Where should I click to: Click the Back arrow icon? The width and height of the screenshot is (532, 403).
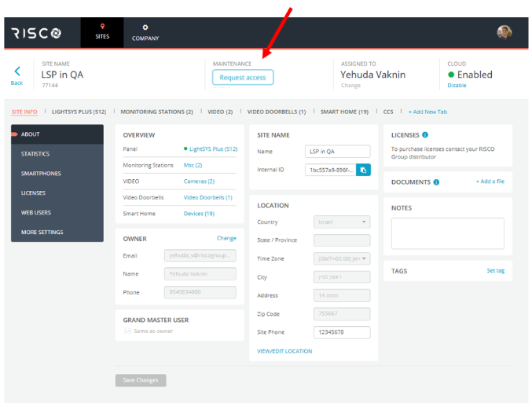coord(17,71)
